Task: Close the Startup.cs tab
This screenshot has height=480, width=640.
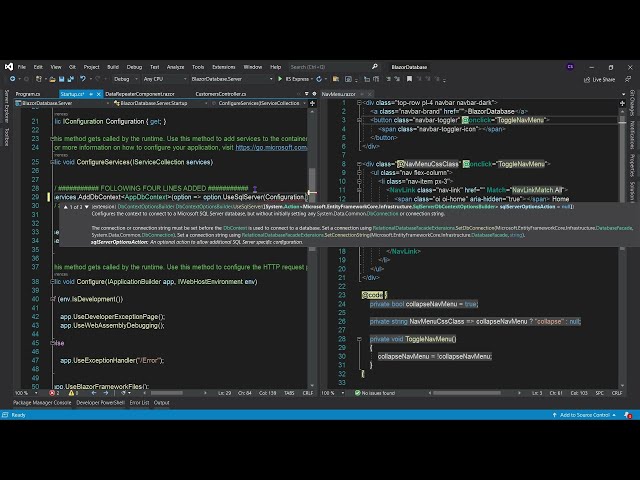Action: (x=98, y=94)
